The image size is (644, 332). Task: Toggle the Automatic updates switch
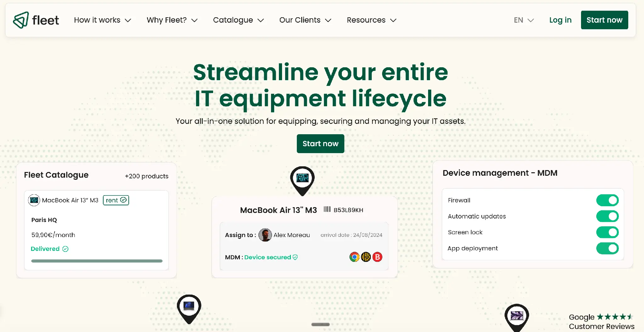click(x=607, y=216)
